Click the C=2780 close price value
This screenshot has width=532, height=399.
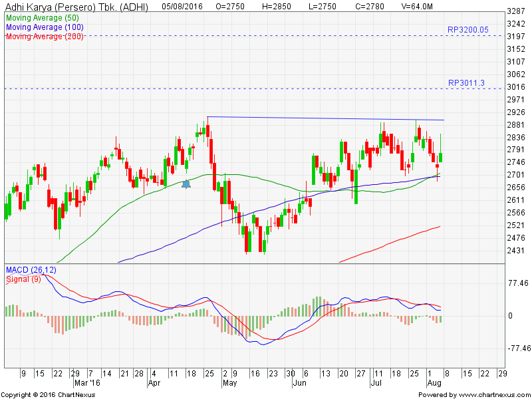tap(369, 7)
